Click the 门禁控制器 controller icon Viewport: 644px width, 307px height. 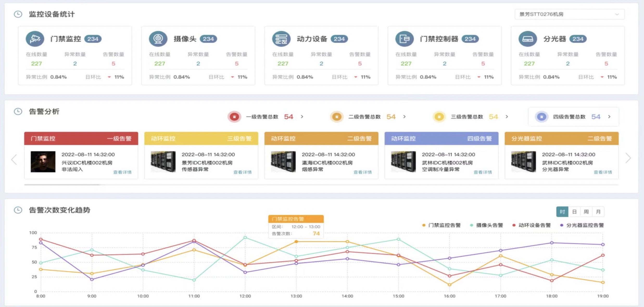coord(404,39)
